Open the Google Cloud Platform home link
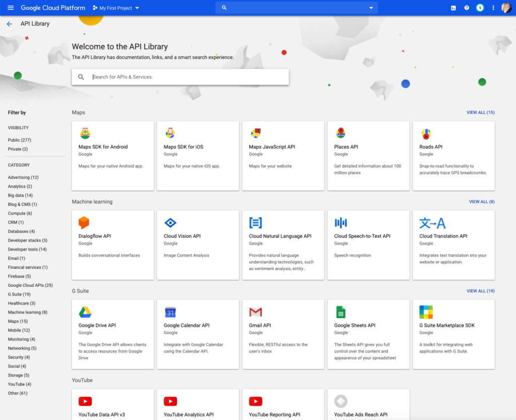 [x=53, y=8]
